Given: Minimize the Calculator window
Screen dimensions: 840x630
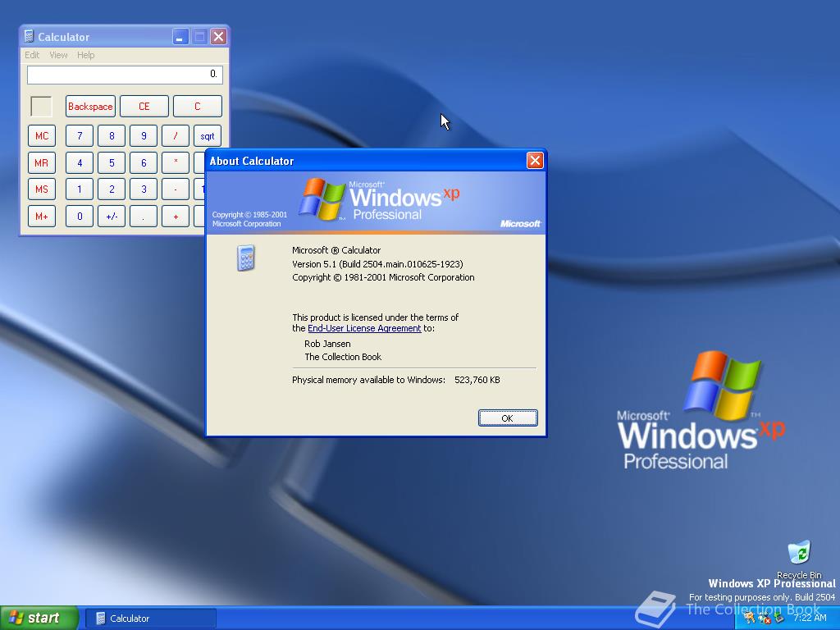Looking at the screenshot, I should point(180,37).
